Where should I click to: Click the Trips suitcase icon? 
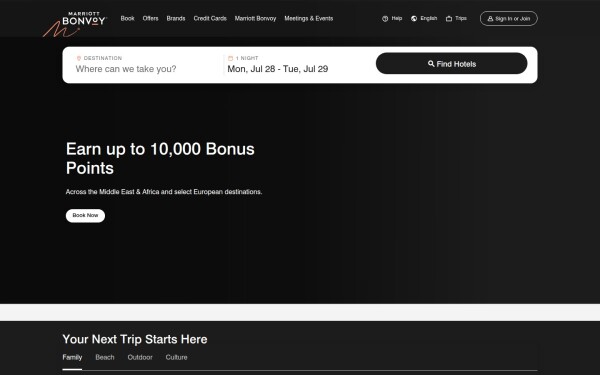pyautogui.click(x=449, y=18)
